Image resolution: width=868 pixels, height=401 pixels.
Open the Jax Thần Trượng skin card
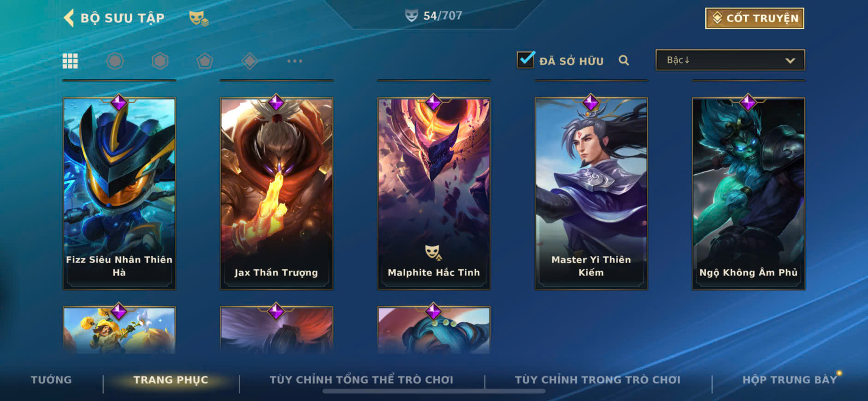pyautogui.click(x=277, y=194)
